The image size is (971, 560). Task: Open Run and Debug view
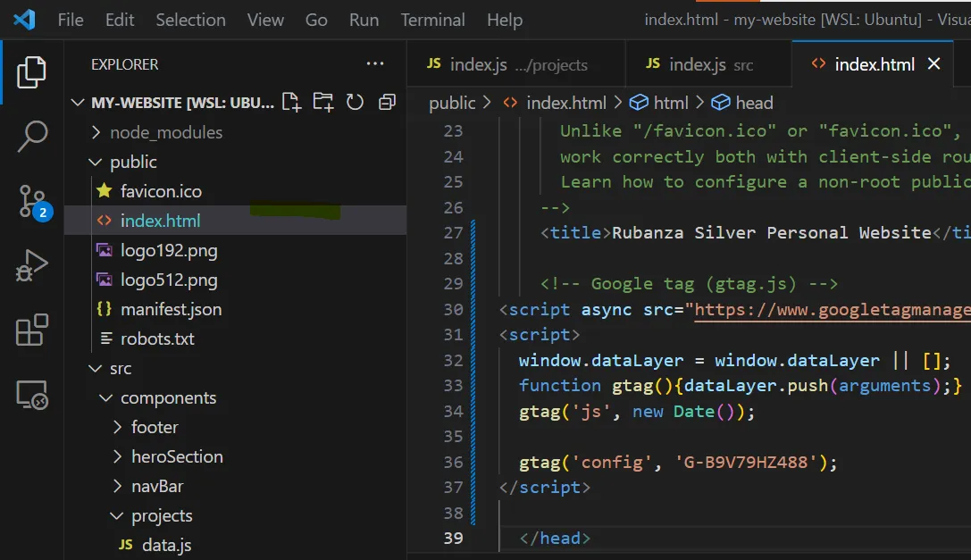[32, 267]
